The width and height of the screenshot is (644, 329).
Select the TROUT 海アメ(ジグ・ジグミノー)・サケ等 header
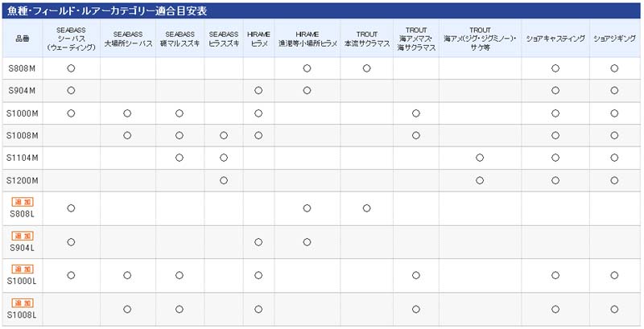[480, 39]
